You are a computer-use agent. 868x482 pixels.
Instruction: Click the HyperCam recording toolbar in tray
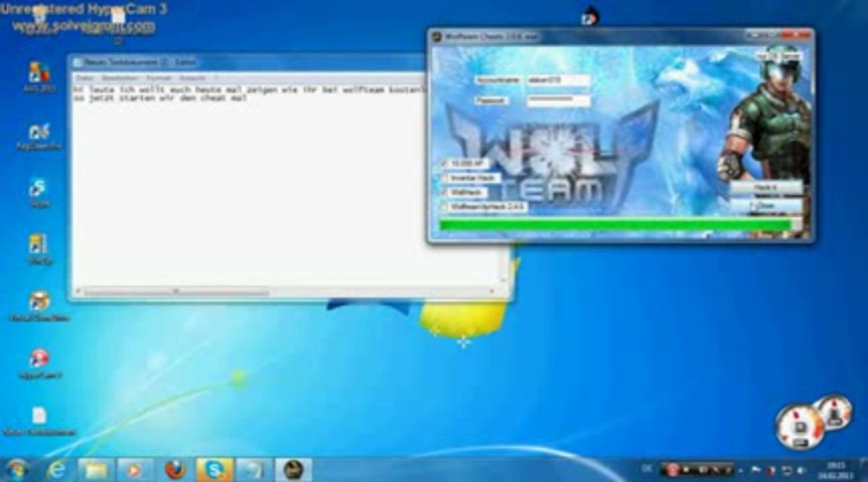coord(697,469)
